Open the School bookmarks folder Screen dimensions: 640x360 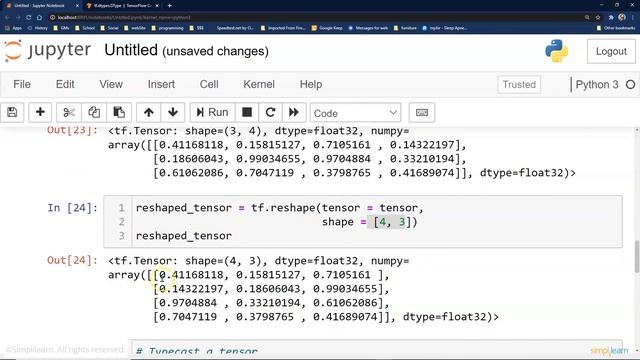coord(85,28)
